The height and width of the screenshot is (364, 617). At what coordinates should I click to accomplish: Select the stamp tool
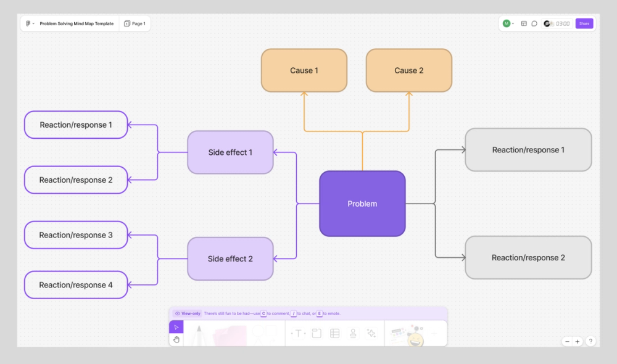[354, 333]
